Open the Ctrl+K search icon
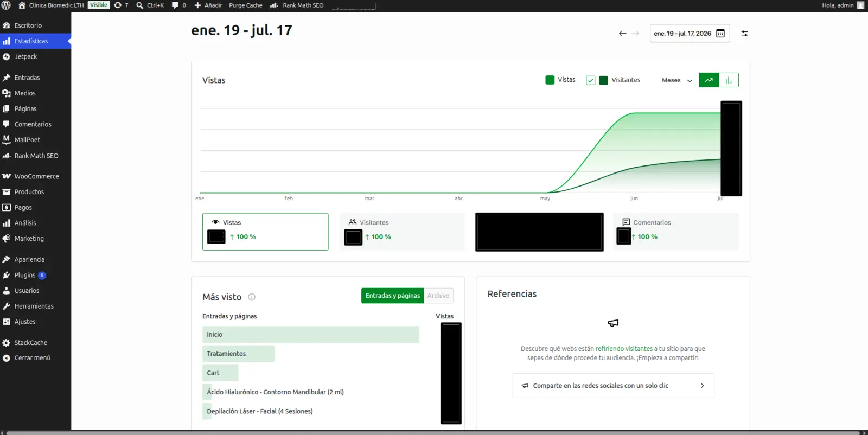Viewport: 868px width, 435px height. point(139,5)
